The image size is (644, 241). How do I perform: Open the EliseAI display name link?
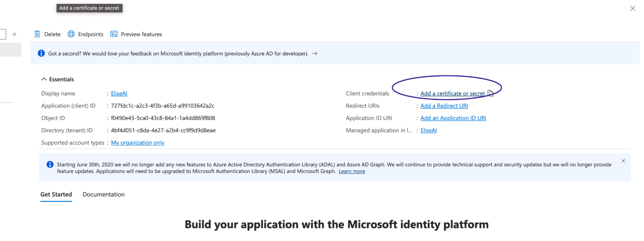[119, 93]
